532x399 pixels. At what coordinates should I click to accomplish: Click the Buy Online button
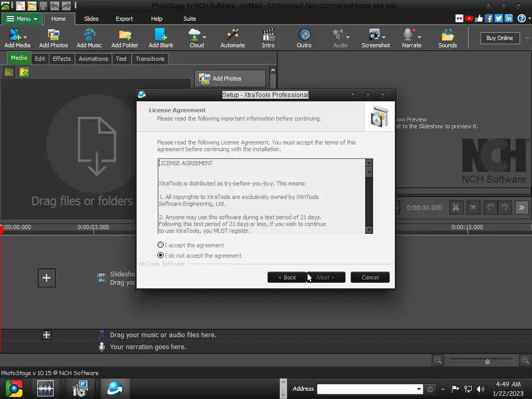pyautogui.click(x=499, y=38)
